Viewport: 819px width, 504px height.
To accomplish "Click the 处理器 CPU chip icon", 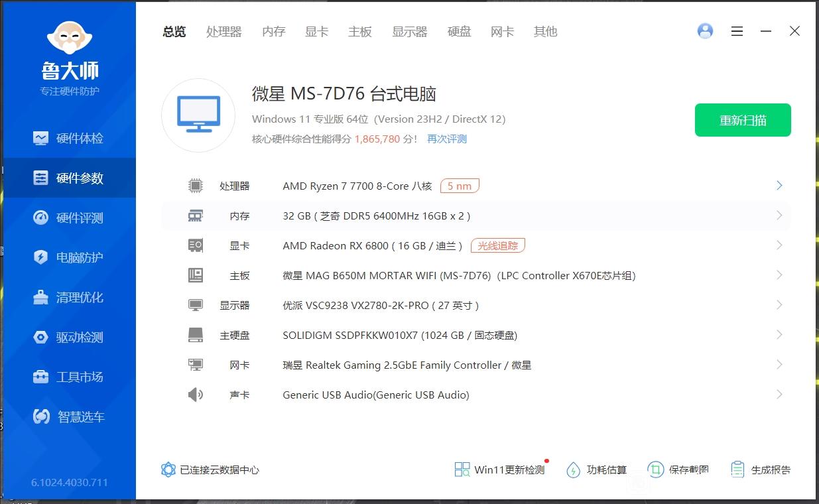I will [x=195, y=186].
